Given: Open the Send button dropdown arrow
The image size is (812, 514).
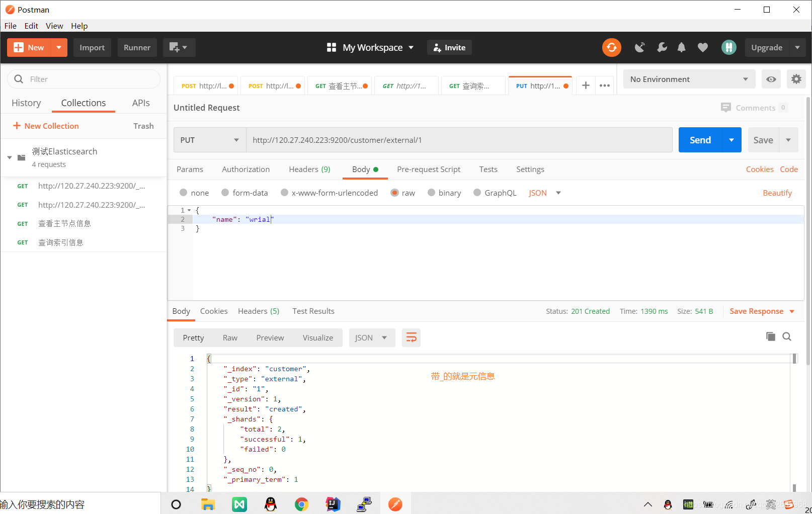Looking at the screenshot, I should point(732,140).
